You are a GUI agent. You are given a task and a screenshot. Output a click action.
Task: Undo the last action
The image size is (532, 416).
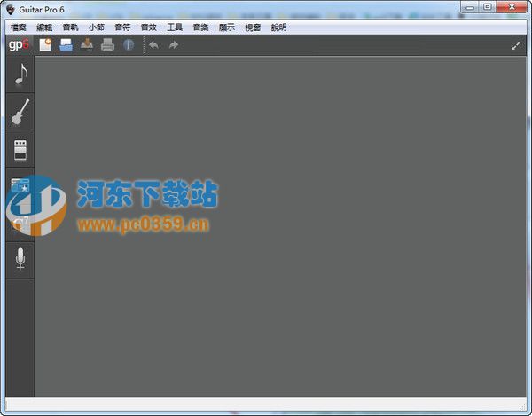153,44
